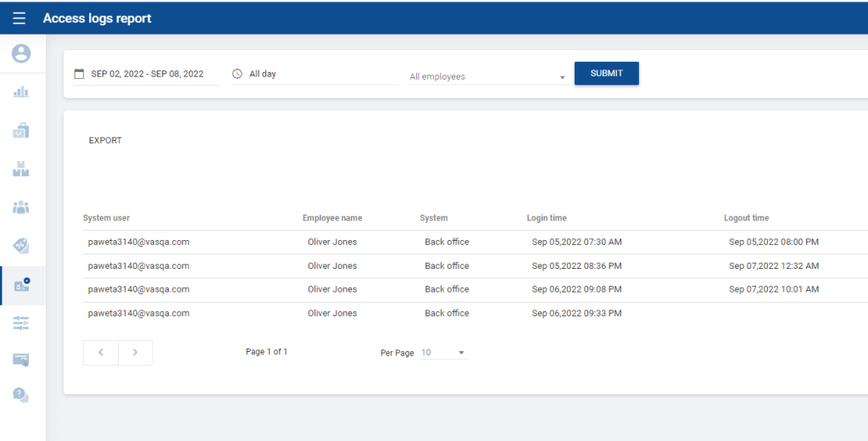Select email in the 09:08 PM login row
The image size is (868, 441).
138,289
